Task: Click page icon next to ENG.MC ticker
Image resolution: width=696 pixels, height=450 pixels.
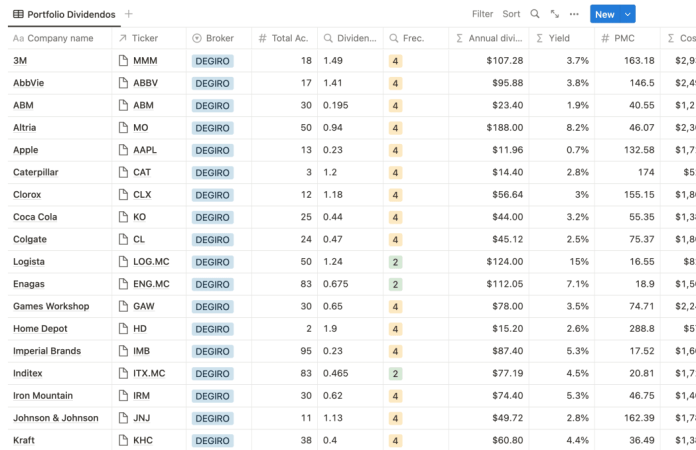Action: 123,284
